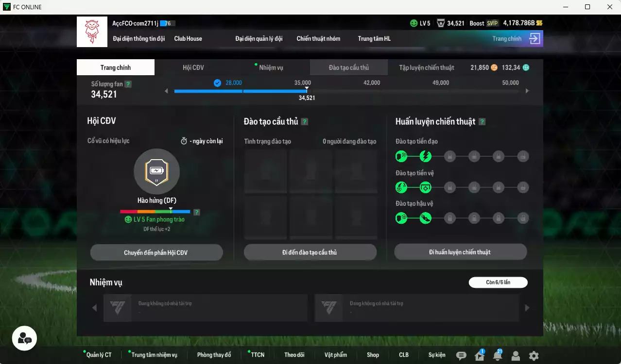Open the floating user chat icon bottom-left
The width and height of the screenshot is (621, 364).
click(x=24, y=338)
